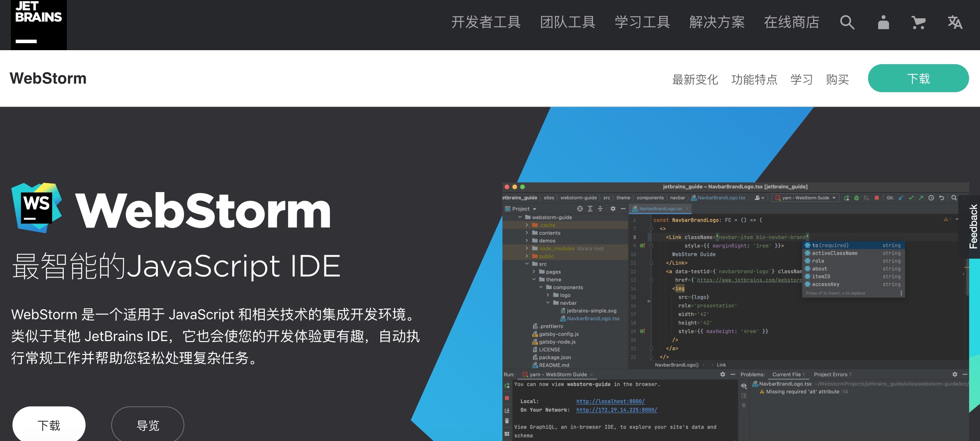Click the trash Clear All icon in Run panel
The image size is (980, 441).
(507, 421)
